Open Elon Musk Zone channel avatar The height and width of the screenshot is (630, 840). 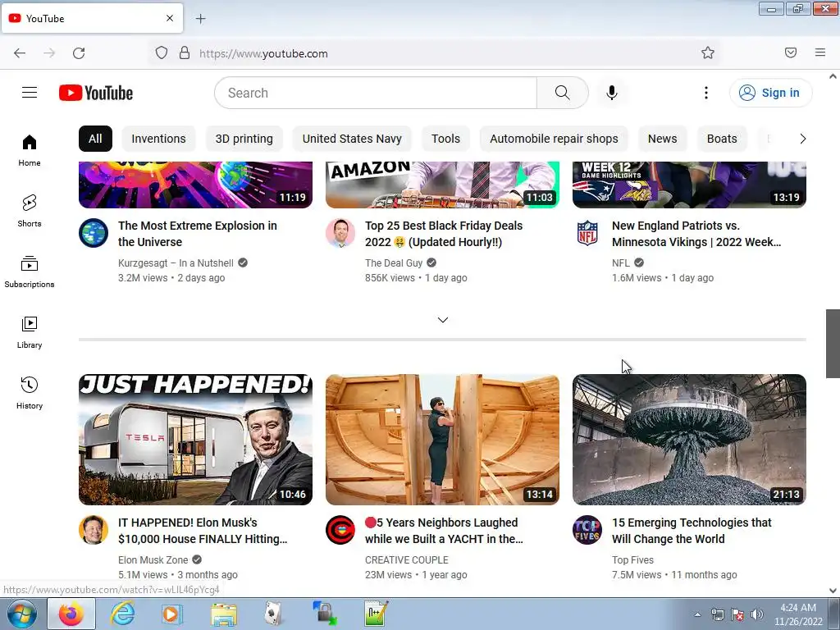tap(94, 530)
